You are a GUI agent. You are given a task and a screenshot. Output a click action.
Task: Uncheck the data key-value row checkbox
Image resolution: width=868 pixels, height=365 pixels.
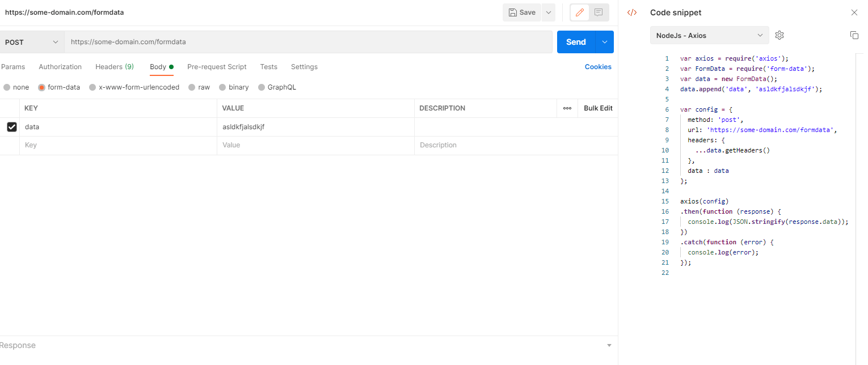click(11, 126)
